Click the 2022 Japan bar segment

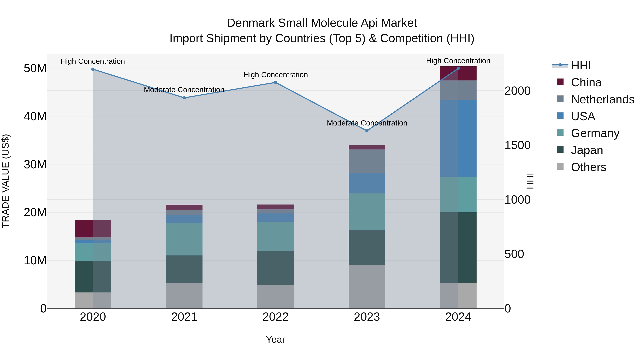coord(275,268)
